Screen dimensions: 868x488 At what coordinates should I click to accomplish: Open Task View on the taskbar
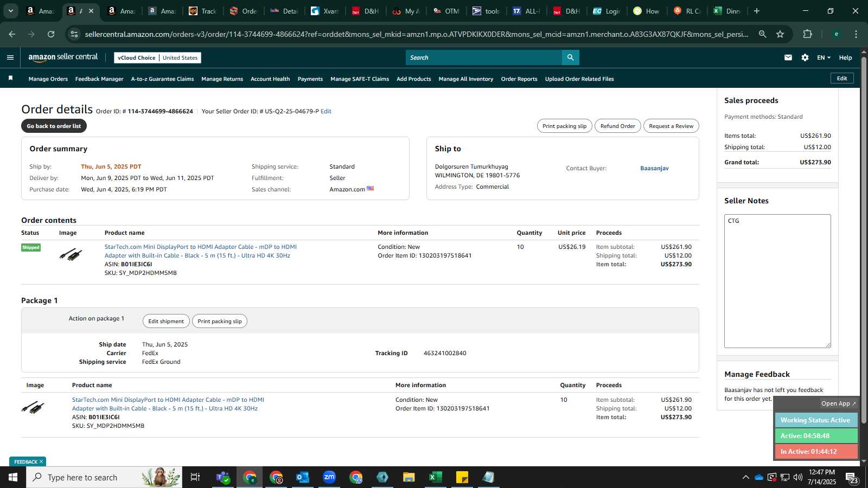195,477
